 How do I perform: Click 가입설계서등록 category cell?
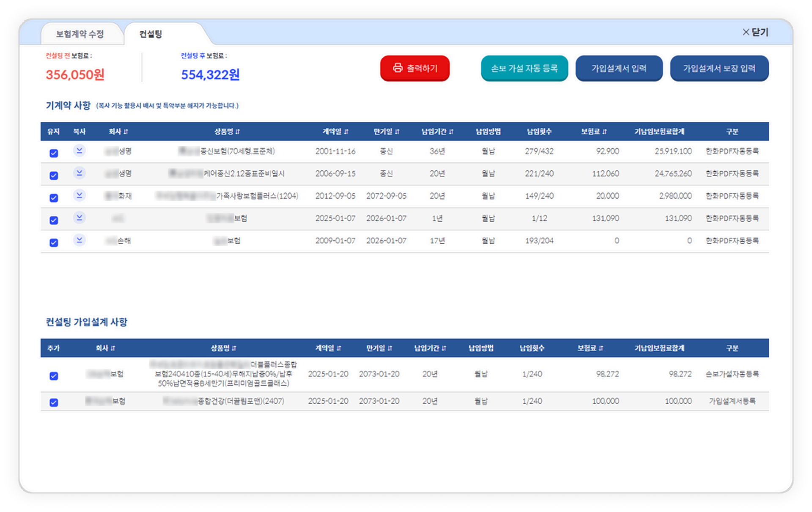pos(732,401)
